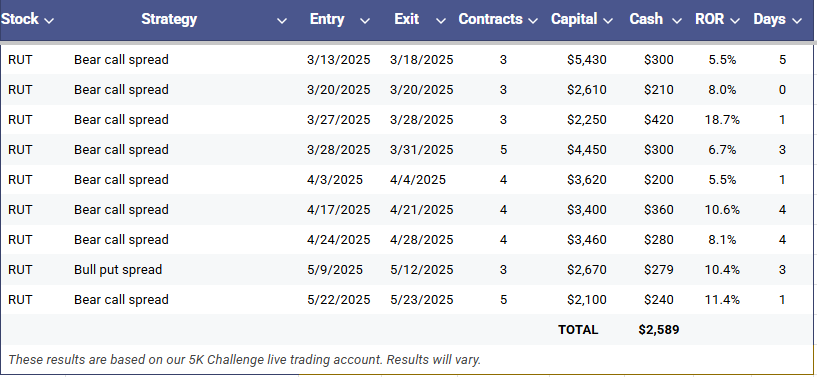Image resolution: width=817 pixels, height=377 pixels.
Task: Select the Contracts header label
Action: 490,19
